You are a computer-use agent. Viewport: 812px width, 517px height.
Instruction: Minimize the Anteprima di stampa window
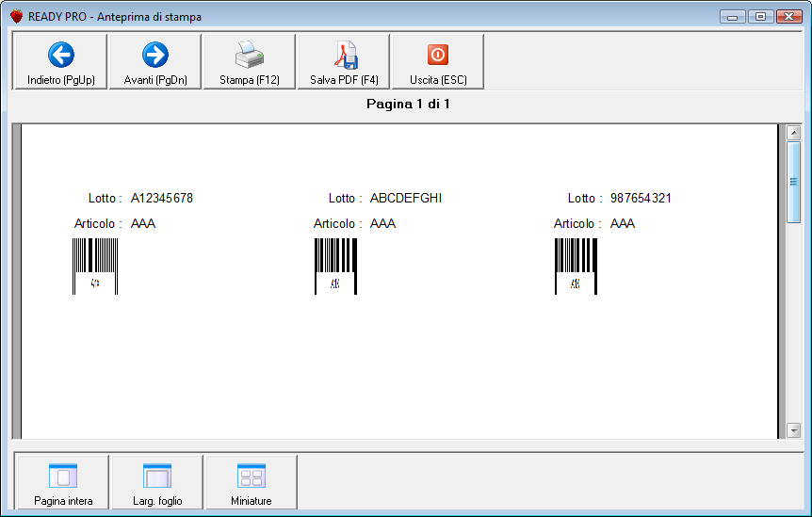tap(732, 17)
